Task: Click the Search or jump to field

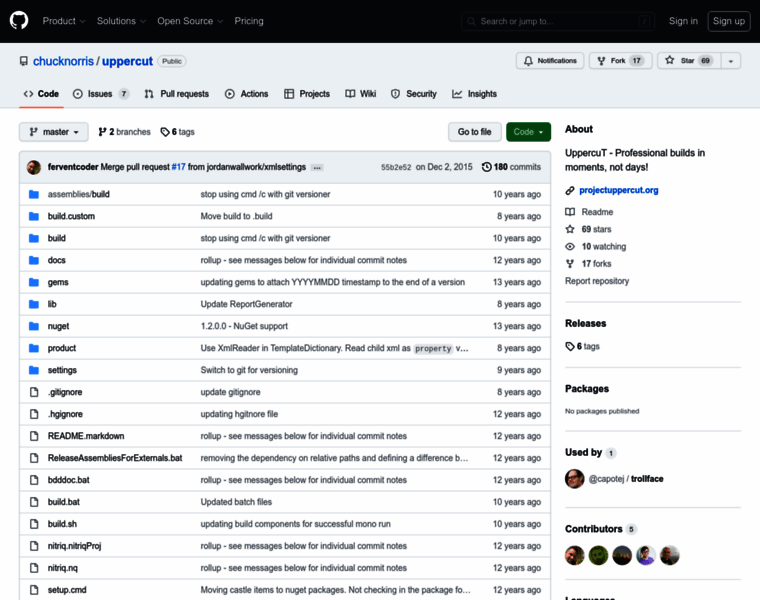Action: tap(558, 21)
